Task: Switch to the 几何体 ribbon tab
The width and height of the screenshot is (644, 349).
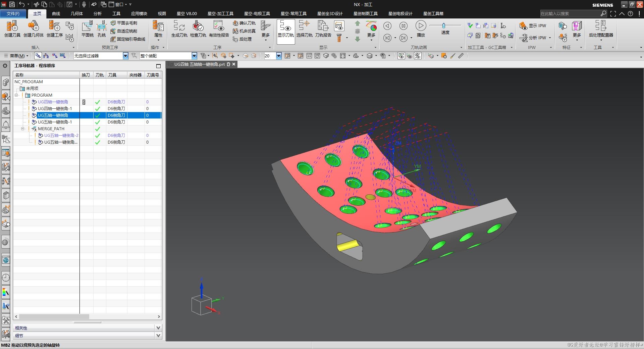Action: pos(77,13)
